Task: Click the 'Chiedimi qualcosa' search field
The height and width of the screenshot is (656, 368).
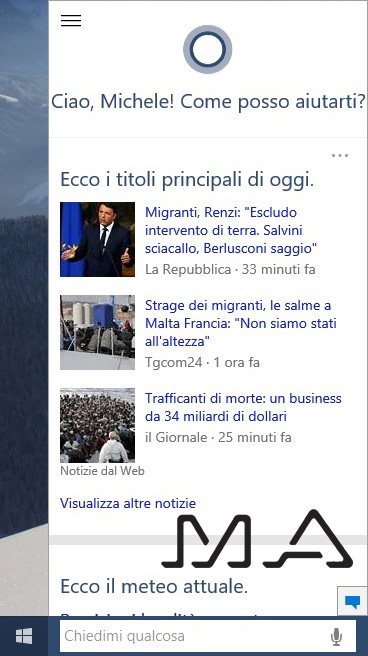Action: click(x=195, y=636)
